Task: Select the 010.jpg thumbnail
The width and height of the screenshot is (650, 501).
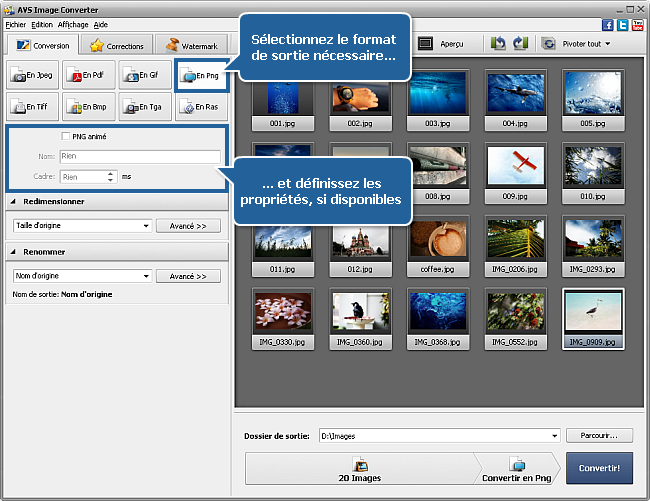Action: [x=593, y=173]
